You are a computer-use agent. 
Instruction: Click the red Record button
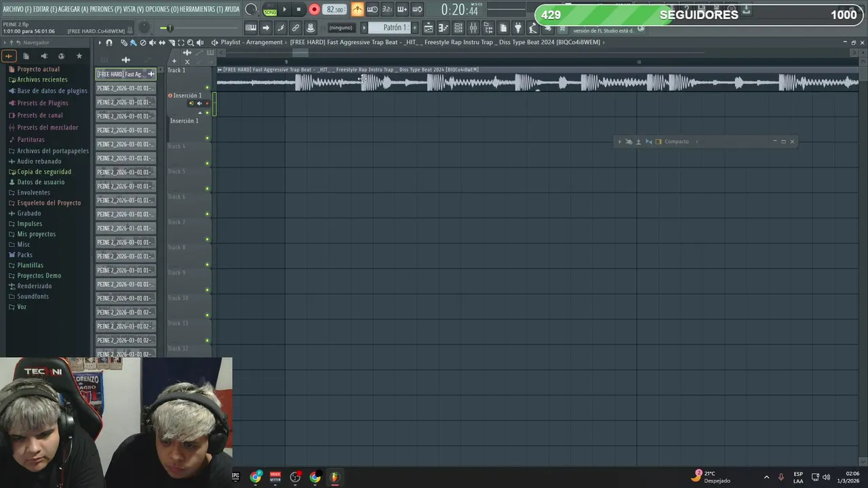pyautogui.click(x=314, y=9)
